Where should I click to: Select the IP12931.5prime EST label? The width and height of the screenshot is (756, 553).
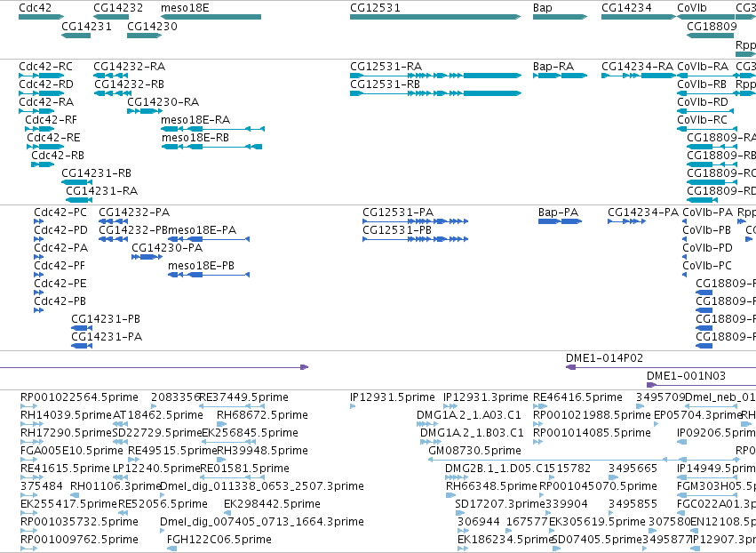tap(392, 397)
